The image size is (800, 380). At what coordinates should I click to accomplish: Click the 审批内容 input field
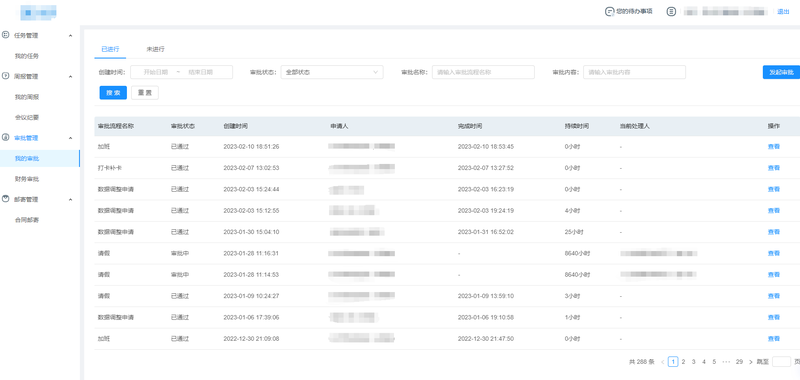click(x=634, y=72)
